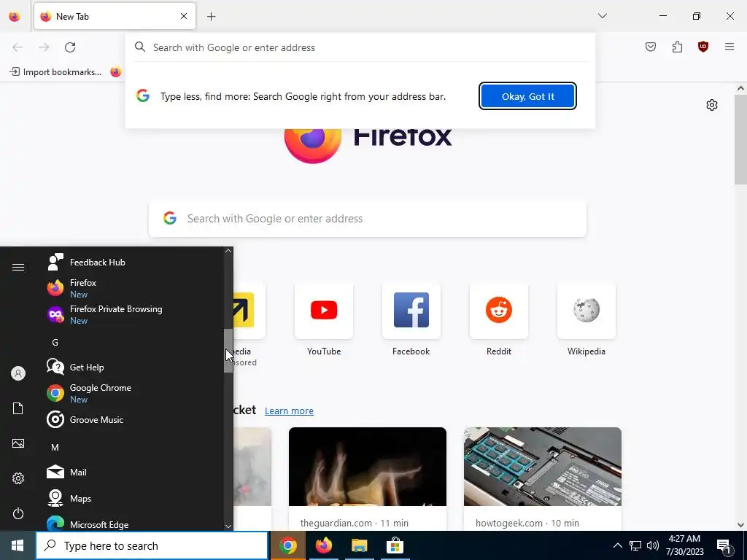Click Import bookmarks in bookmarks toolbar
Screen dimensions: 747x560
(x=55, y=72)
